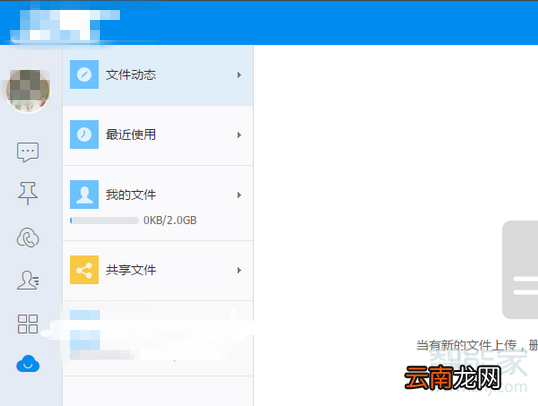Open the cloud disk icon in sidebar
This screenshot has height=406, width=538.
pos(28,364)
